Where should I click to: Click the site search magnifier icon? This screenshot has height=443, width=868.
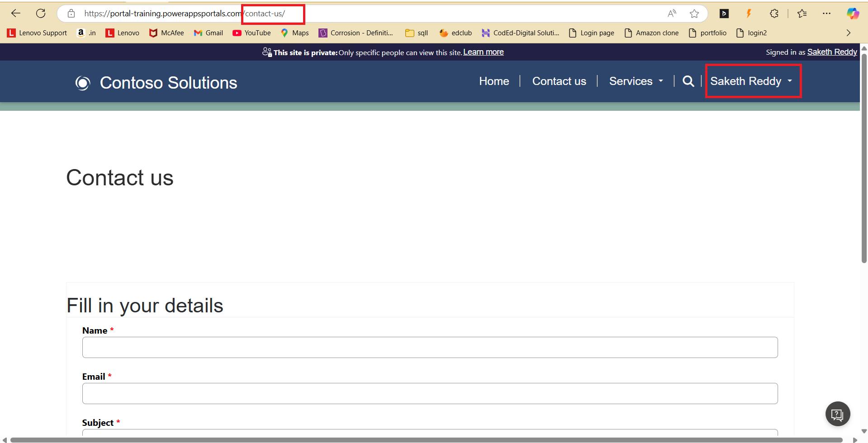(688, 81)
